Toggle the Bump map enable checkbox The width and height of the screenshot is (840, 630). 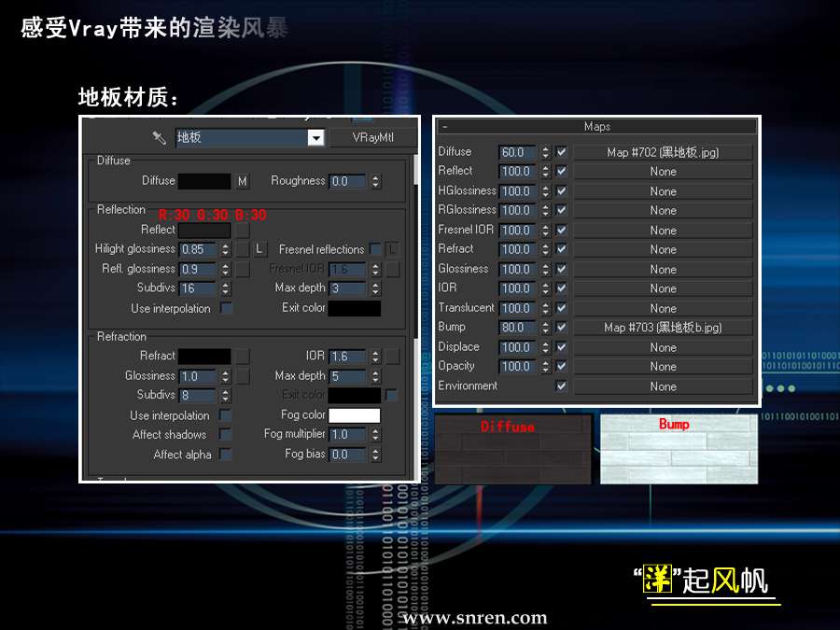point(561,327)
